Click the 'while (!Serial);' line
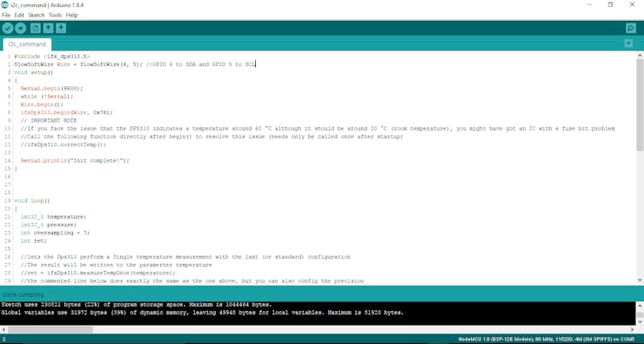This screenshot has height=344, width=644. click(x=47, y=97)
